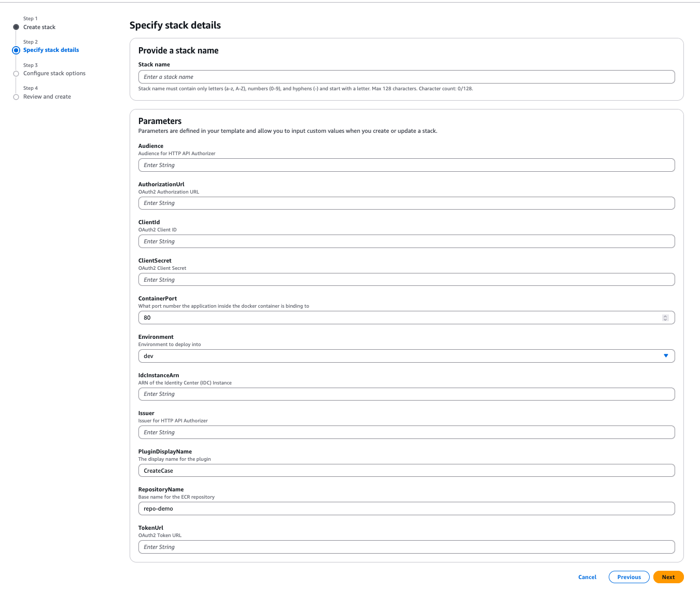Click the ContainerPort number stepper control
The width and height of the screenshot is (700, 591).
[665, 317]
